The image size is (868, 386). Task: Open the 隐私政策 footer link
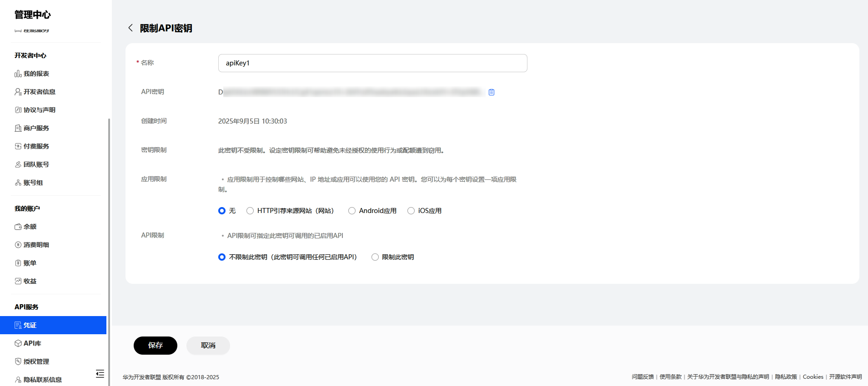[x=786, y=377]
